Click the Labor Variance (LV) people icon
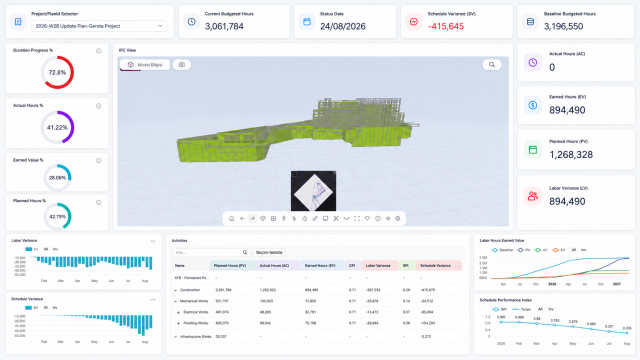Image resolution: width=640 pixels, height=360 pixels. (x=533, y=196)
